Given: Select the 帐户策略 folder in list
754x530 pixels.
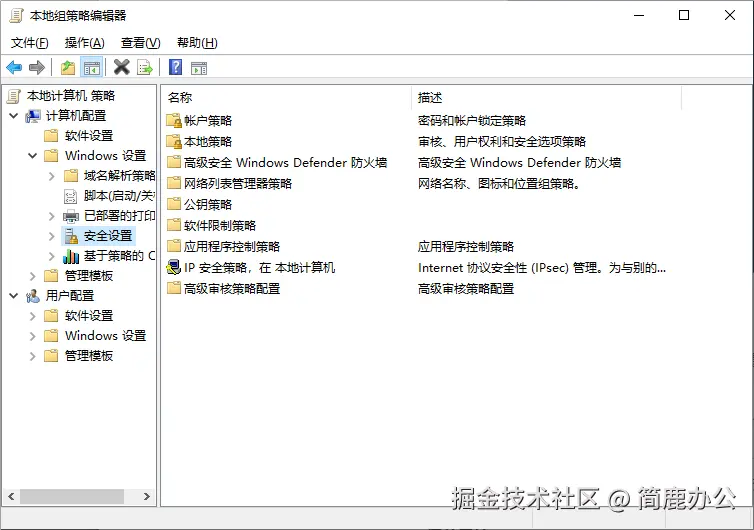Looking at the screenshot, I should click(x=207, y=120).
